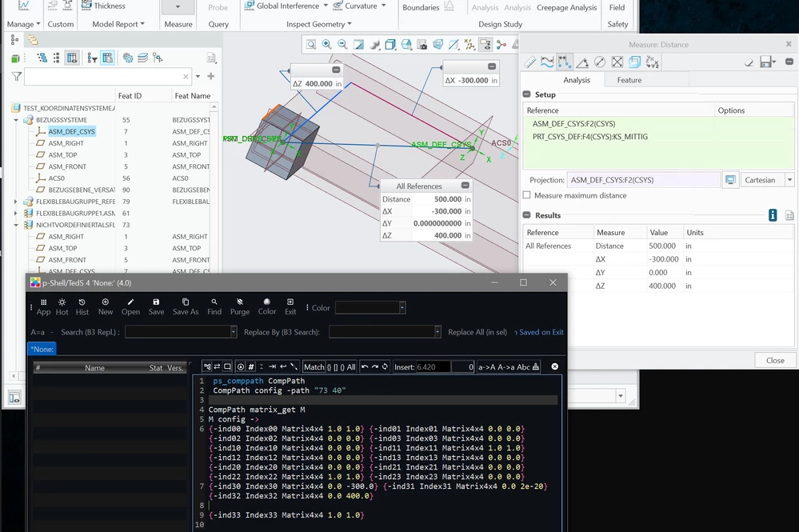
Task: Click the Open button in p-Shell toolbar
Action: coord(130,306)
